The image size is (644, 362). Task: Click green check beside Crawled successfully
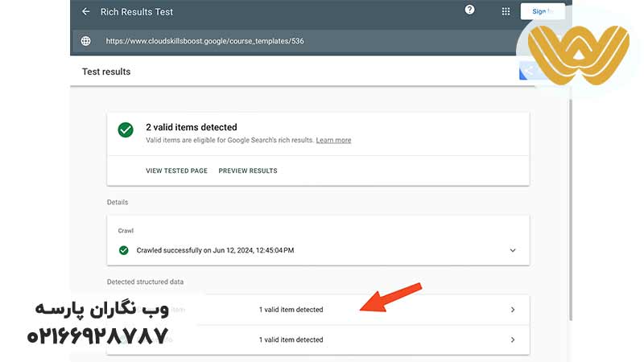(x=123, y=250)
